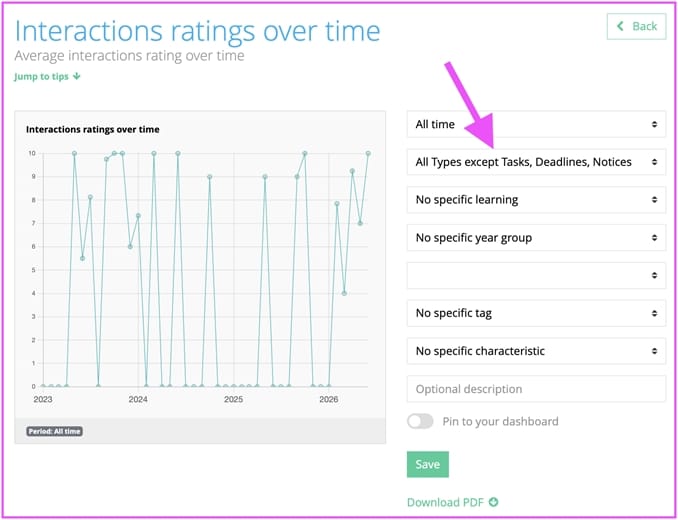Click the 2025 x-axis label
The height and width of the screenshot is (520, 678).
coord(233,399)
